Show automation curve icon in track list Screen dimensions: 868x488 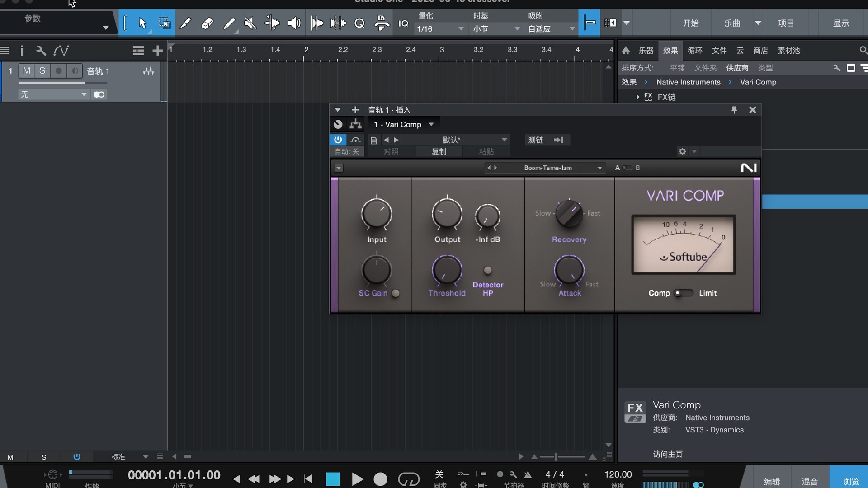(x=61, y=51)
